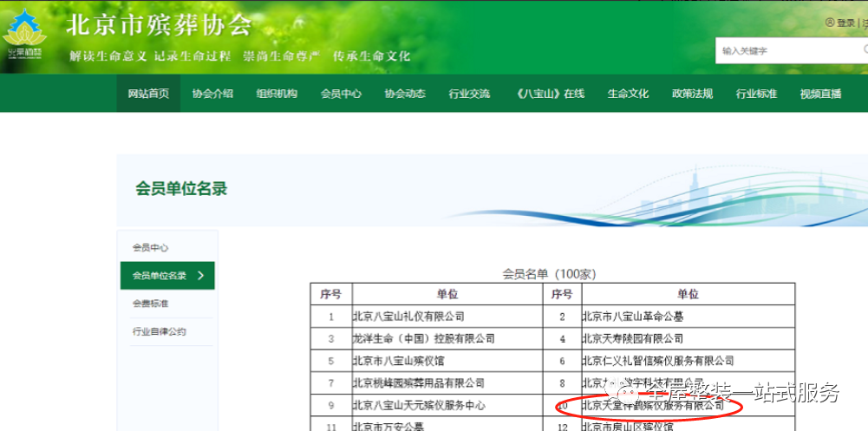The image size is (868, 431).
Task: Open the 网站首页 nav item
Action: (148, 94)
